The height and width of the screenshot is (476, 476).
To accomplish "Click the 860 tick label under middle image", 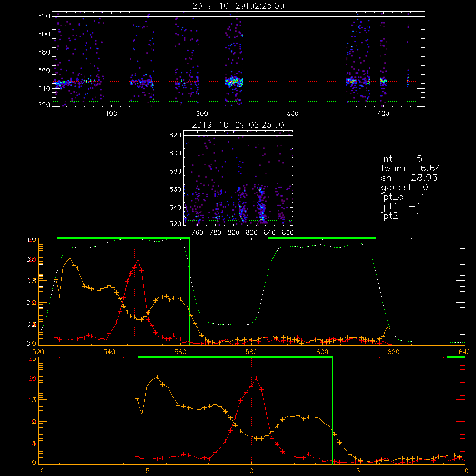I will point(288,232).
